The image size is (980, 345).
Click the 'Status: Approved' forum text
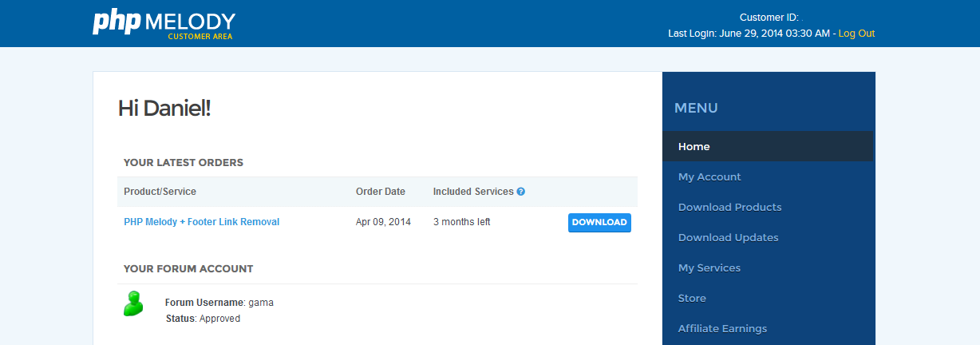click(x=203, y=319)
